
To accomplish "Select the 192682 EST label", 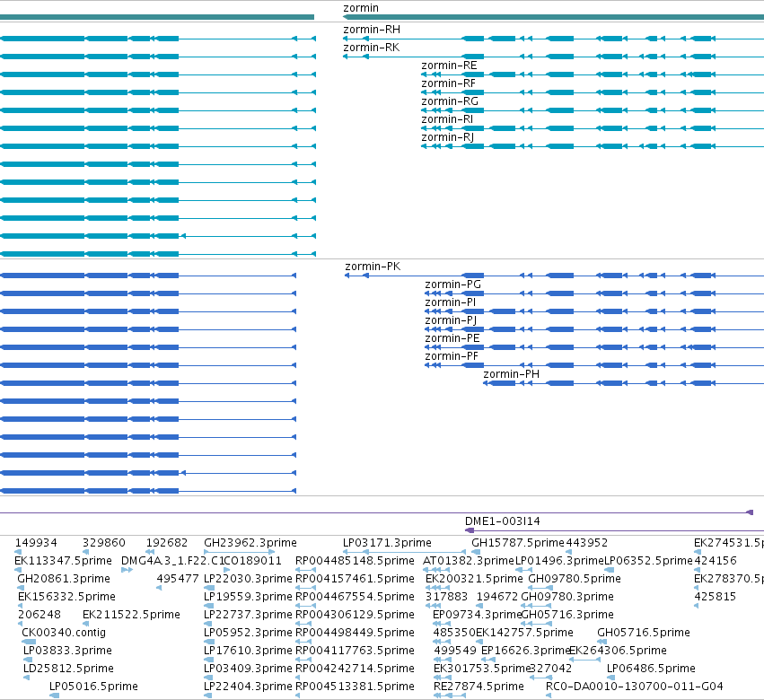I will [167, 543].
